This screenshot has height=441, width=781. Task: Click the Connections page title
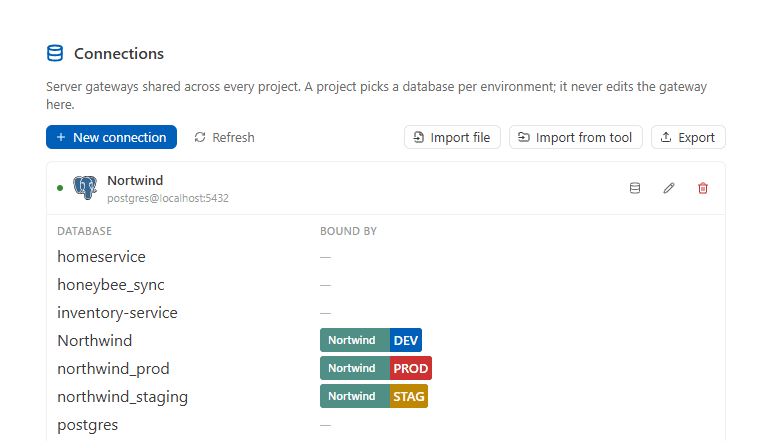pyautogui.click(x=119, y=53)
